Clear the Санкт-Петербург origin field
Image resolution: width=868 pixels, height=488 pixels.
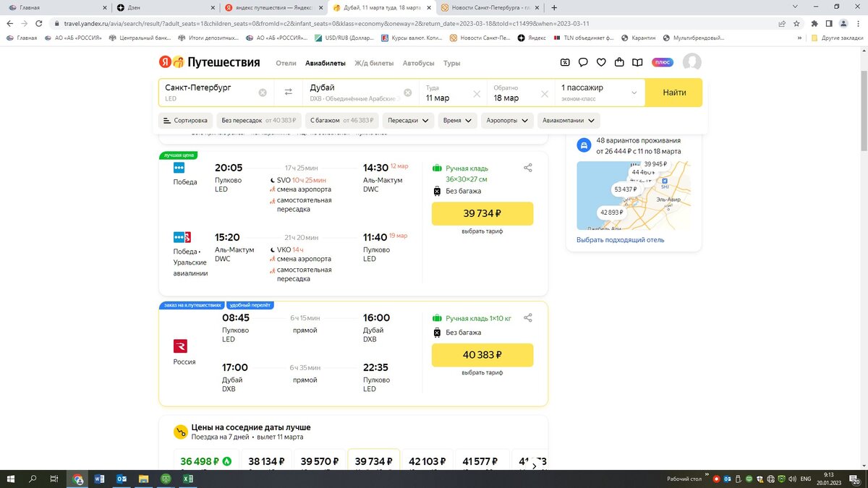pos(263,93)
